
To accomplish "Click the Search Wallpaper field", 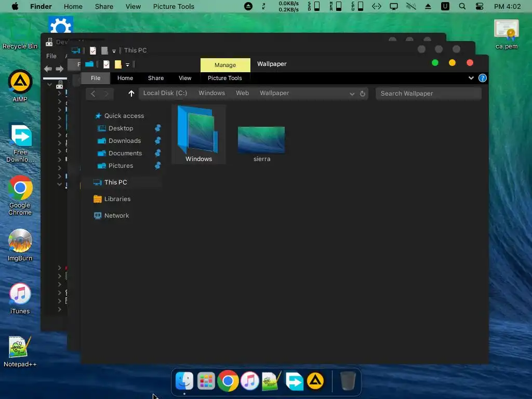I will [x=428, y=94].
